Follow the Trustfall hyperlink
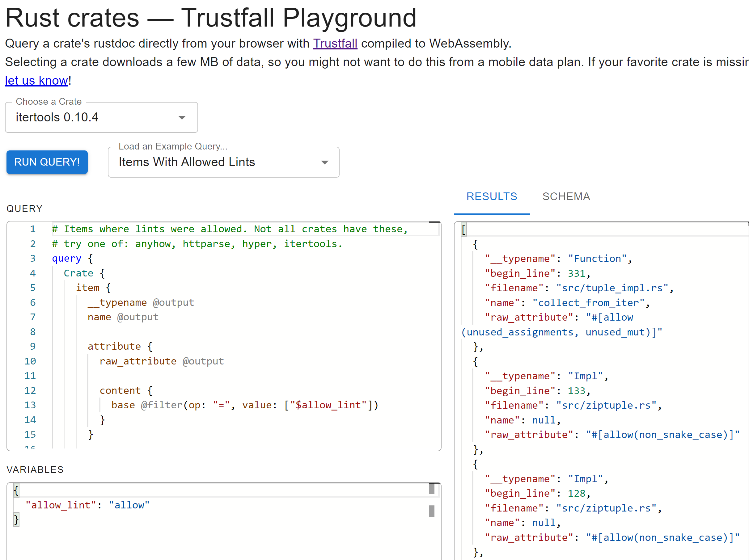The width and height of the screenshot is (749, 560). coord(335,43)
